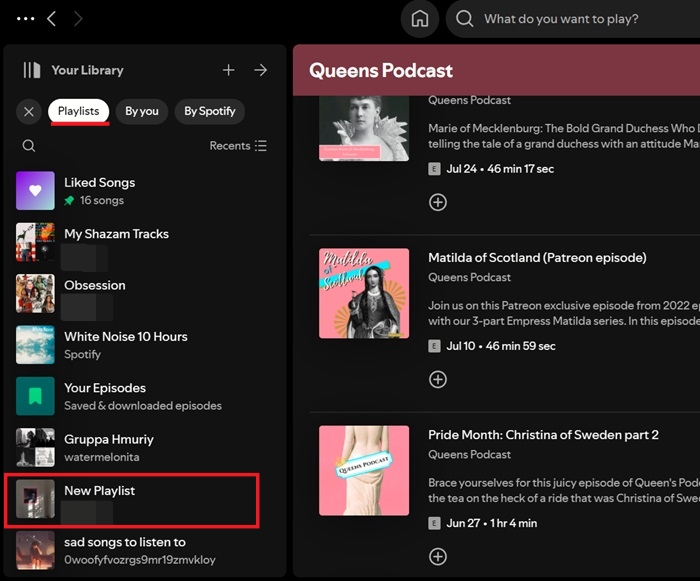700x581 pixels.
Task: Click the Obsession cover art
Action: [35, 293]
